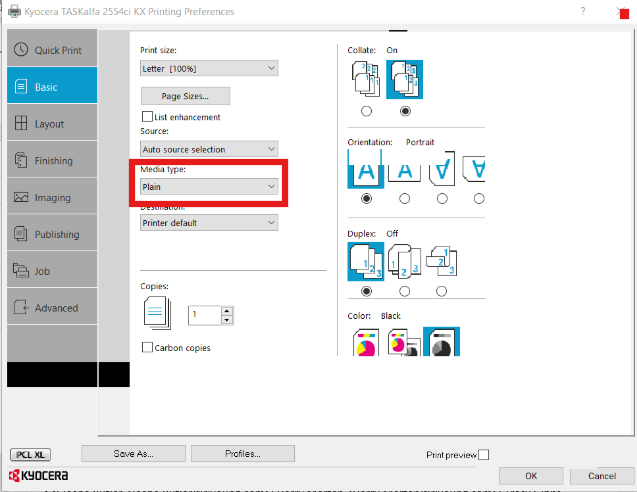Click the Copies stacked pages icon
This screenshot has width=637, height=492.
point(158,312)
